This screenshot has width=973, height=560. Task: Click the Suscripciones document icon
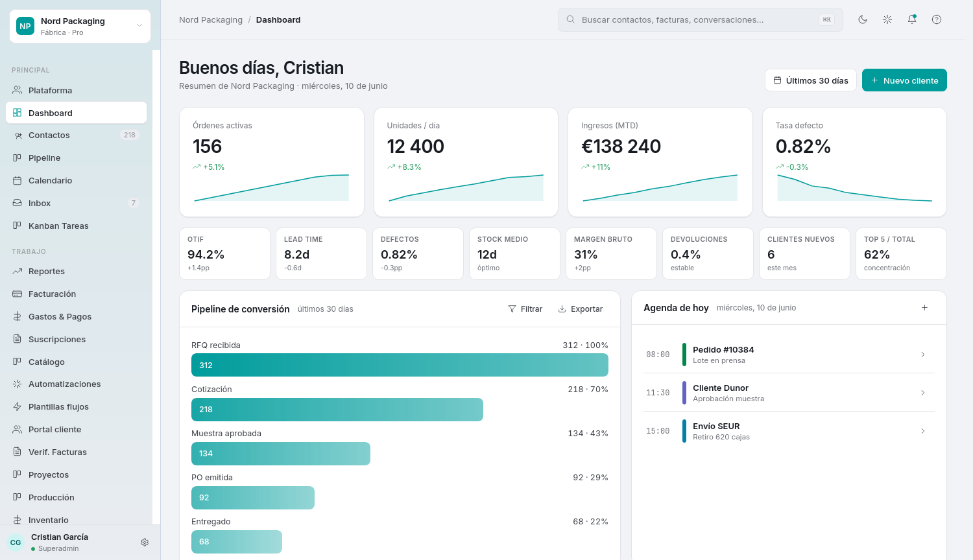tap(18, 339)
